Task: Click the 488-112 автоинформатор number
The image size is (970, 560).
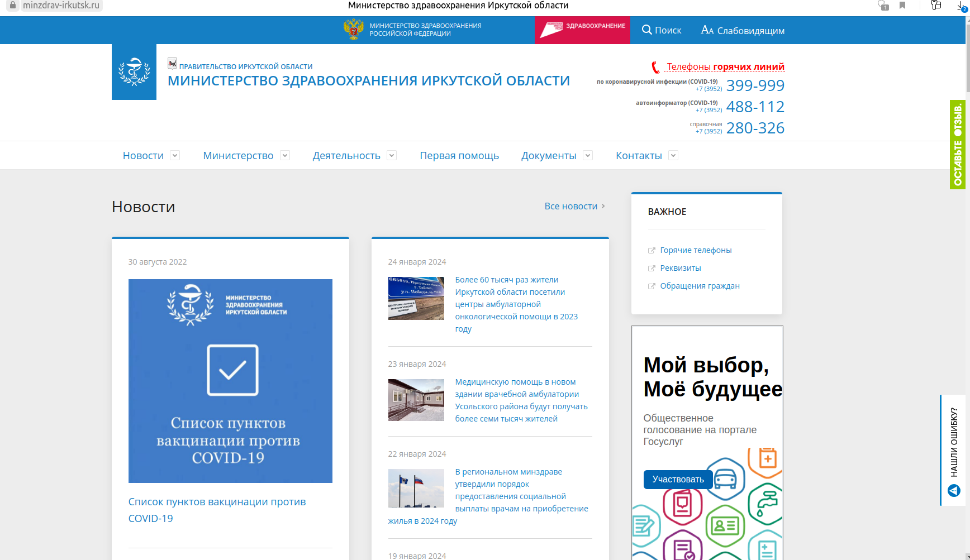Action: pyautogui.click(x=755, y=107)
